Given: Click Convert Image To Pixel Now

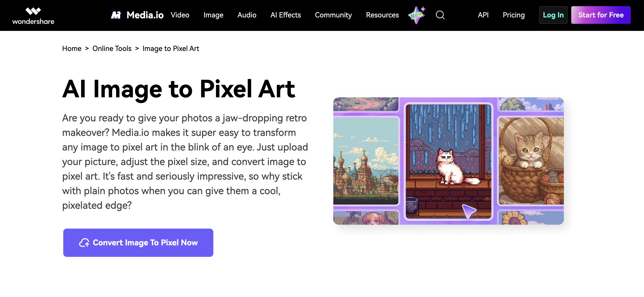Looking at the screenshot, I should pyautogui.click(x=138, y=242).
